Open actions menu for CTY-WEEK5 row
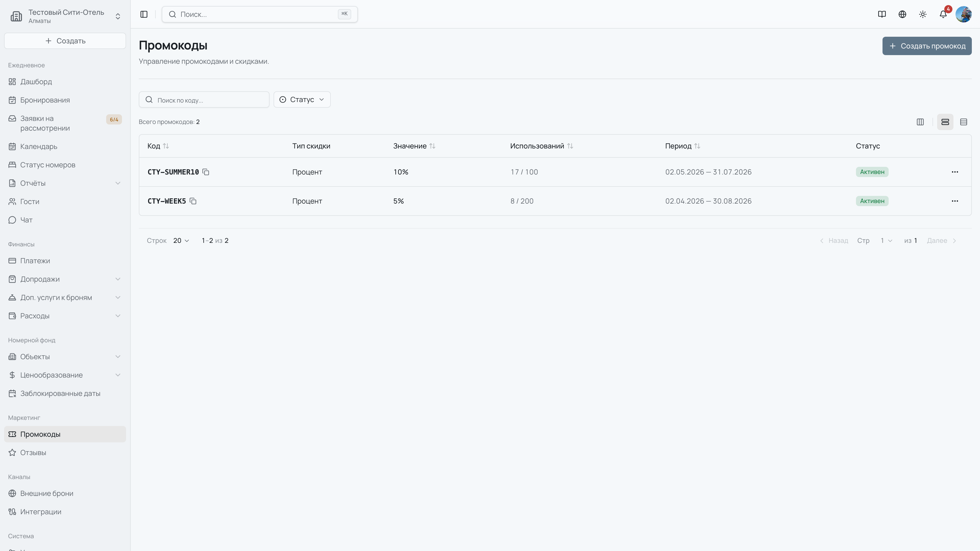Image resolution: width=980 pixels, height=551 pixels. pos(955,201)
